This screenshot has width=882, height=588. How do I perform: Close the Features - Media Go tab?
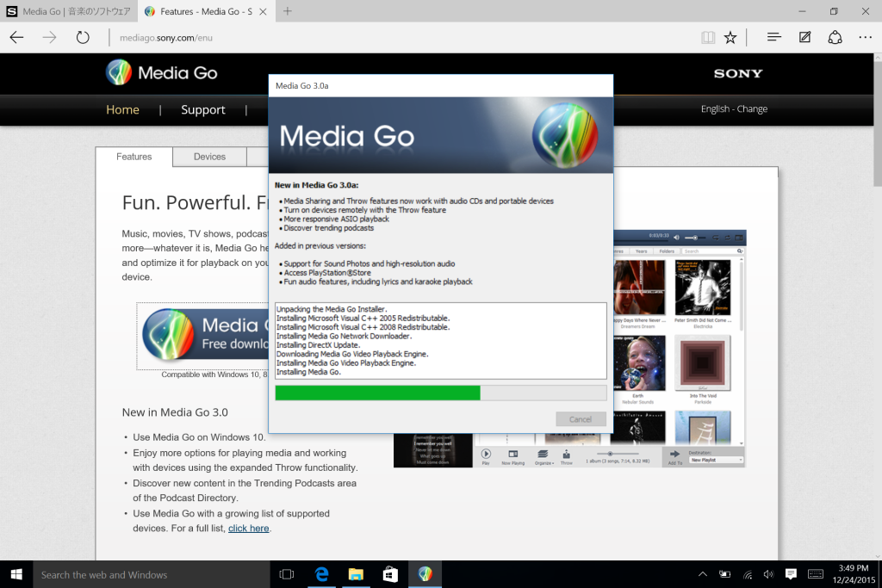[263, 11]
